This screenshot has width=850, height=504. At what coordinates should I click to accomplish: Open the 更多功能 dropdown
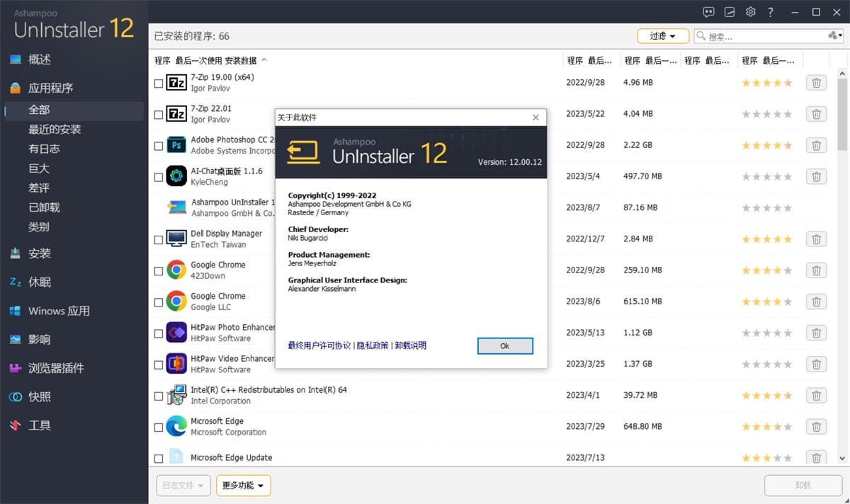[x=243, y=486]
